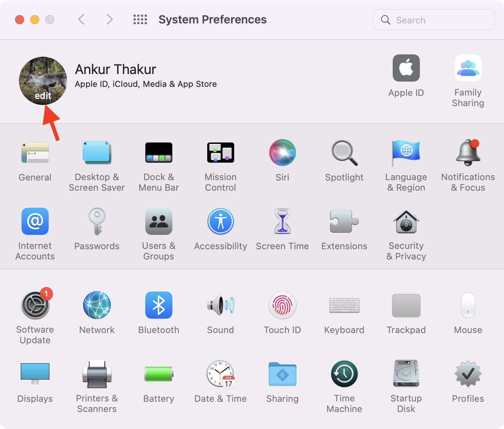The width and height of the screenshot is (504, 429).
Task: Click 'Apple ID, iCloud, Media & App Store' text
Action: tap(146, 84)
